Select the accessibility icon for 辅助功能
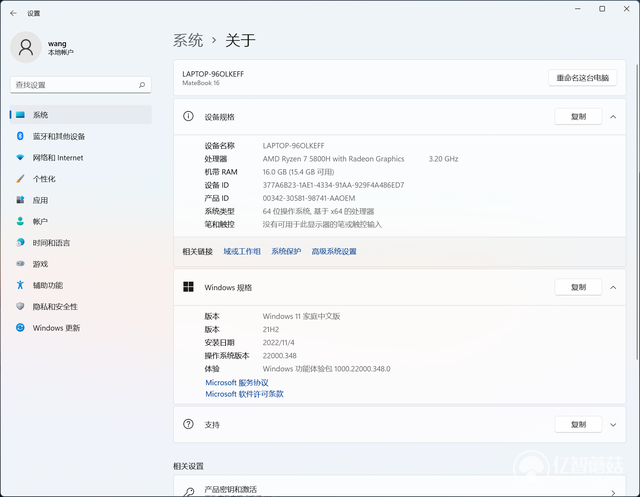The height and width of the screenshot is (497, 640). pos(20,285)
